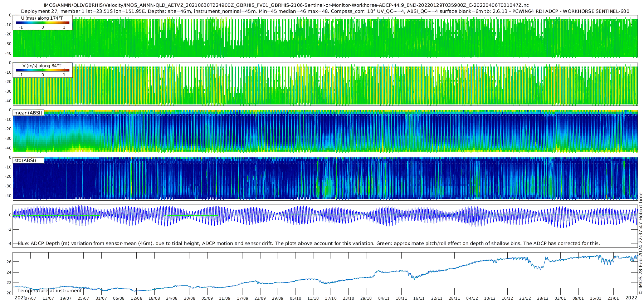Click the 26 tick on temperature axis
Screen dimensions: 644x304
click(9, 262)
